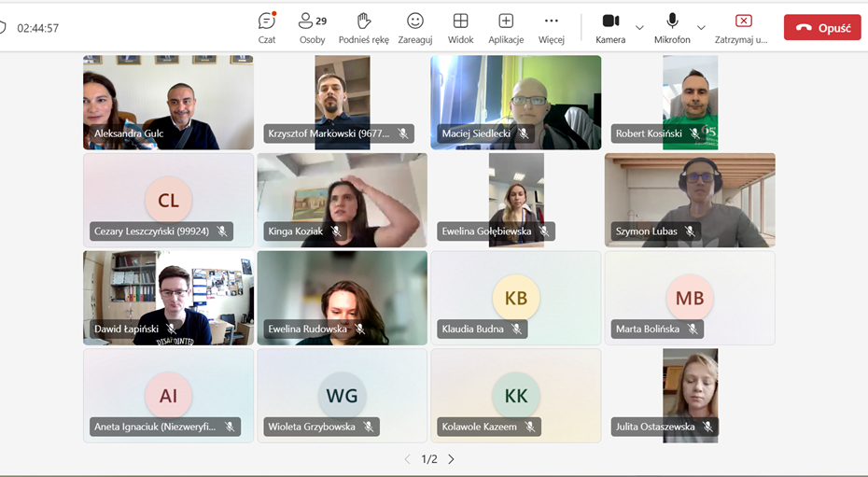This screenshot has height=477, width=868.
Task: Open the Aplikacje panel
Action: [506, 27]
